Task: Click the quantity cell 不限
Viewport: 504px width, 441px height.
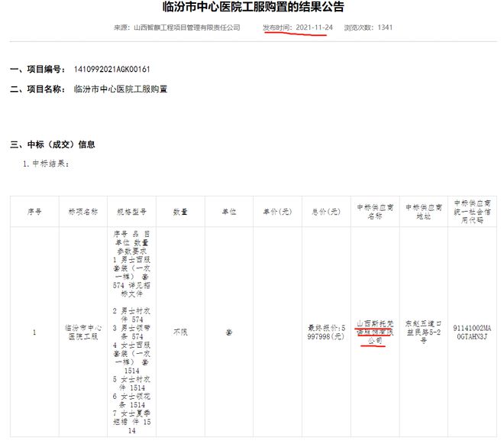Action: (180, 332)
